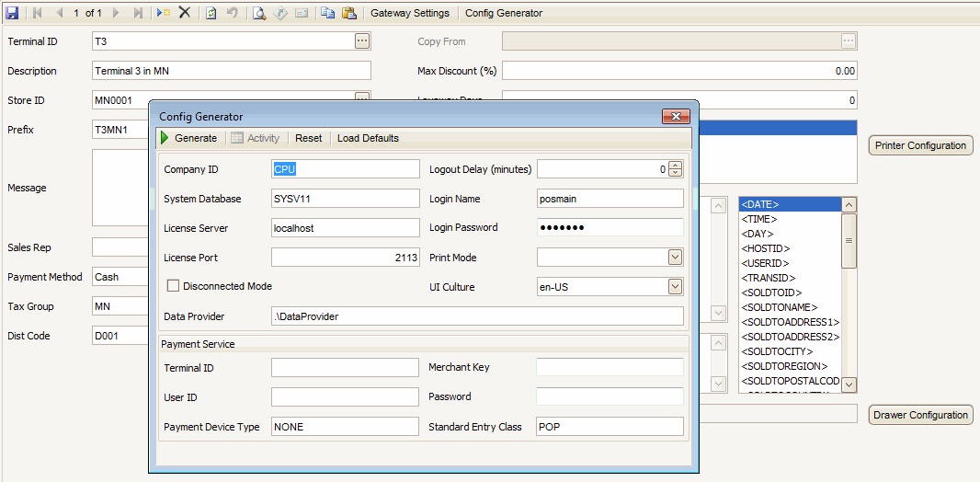Screen dimensions: 980x482
Task: Click the New record icon
Action: pos(163,13)
